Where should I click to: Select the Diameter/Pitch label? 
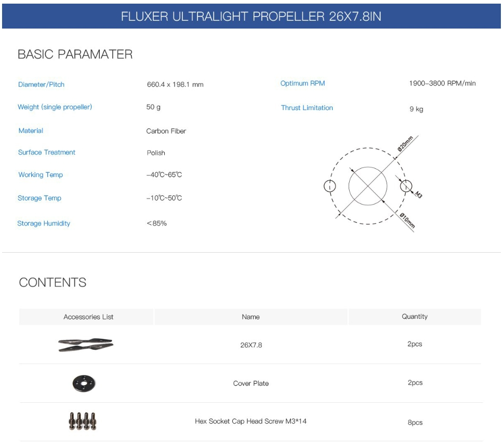click(x=41, y=85)
